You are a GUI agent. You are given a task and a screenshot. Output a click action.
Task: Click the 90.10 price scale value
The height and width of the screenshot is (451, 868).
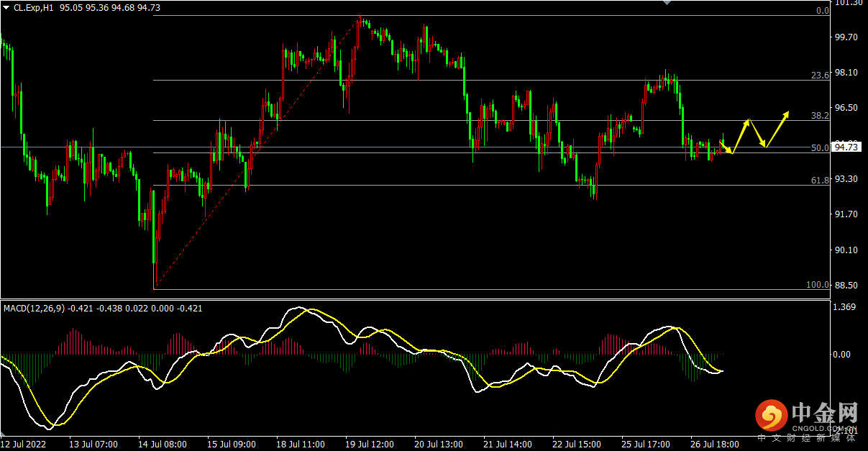coord(846,250)
